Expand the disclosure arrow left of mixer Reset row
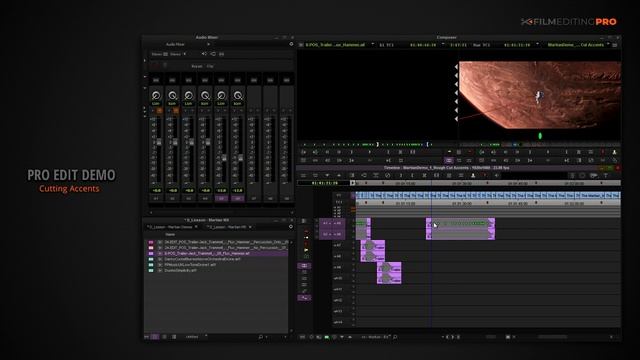 click(x=144, y=61)
